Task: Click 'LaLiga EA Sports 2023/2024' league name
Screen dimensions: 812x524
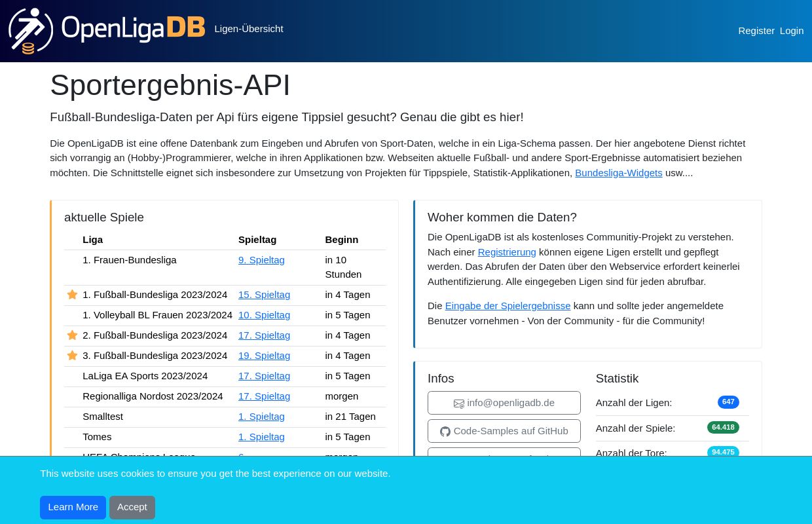Action: tap(145, 376)
